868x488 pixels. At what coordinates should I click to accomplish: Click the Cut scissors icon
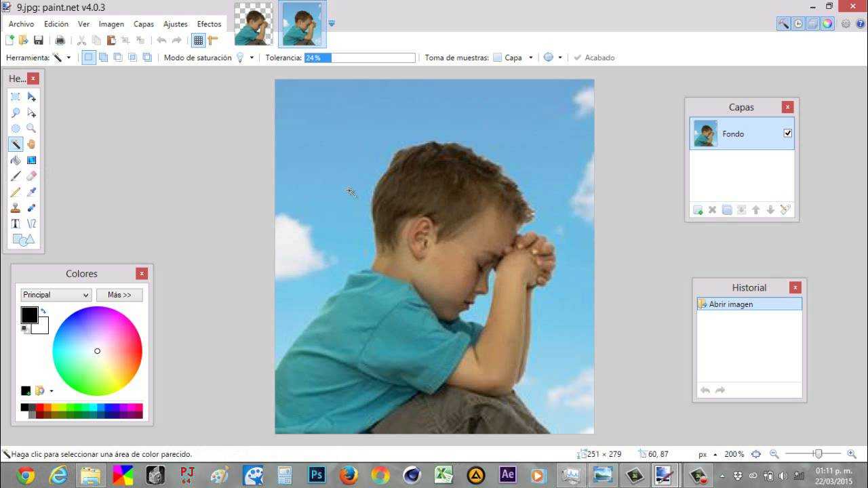click(x=81, y=41)
